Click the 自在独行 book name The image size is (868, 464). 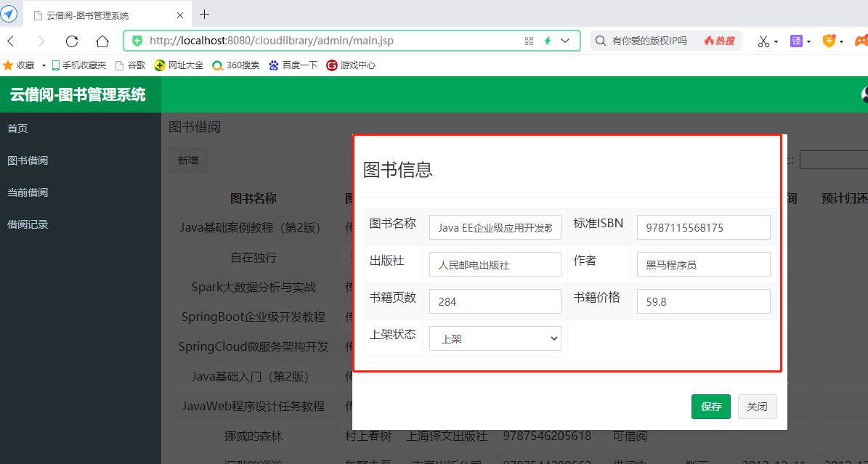253,258
